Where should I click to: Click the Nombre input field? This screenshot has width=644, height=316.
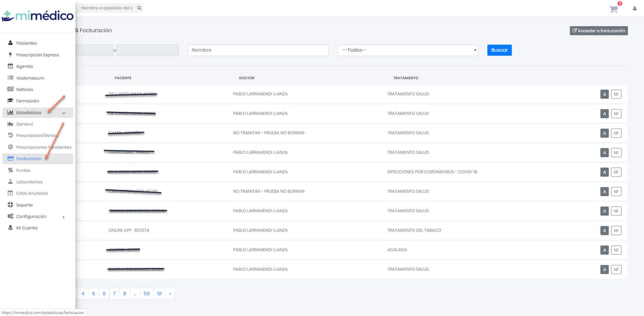pos(258,50)
